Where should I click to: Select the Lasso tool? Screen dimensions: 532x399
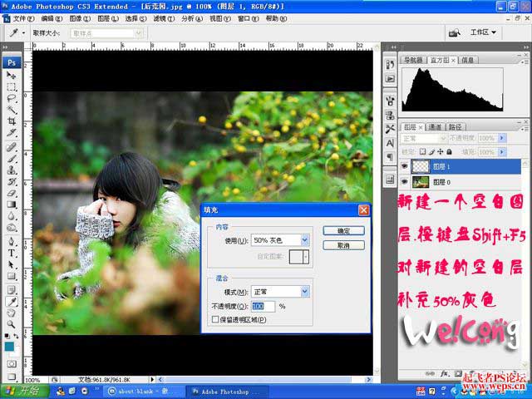11,98
